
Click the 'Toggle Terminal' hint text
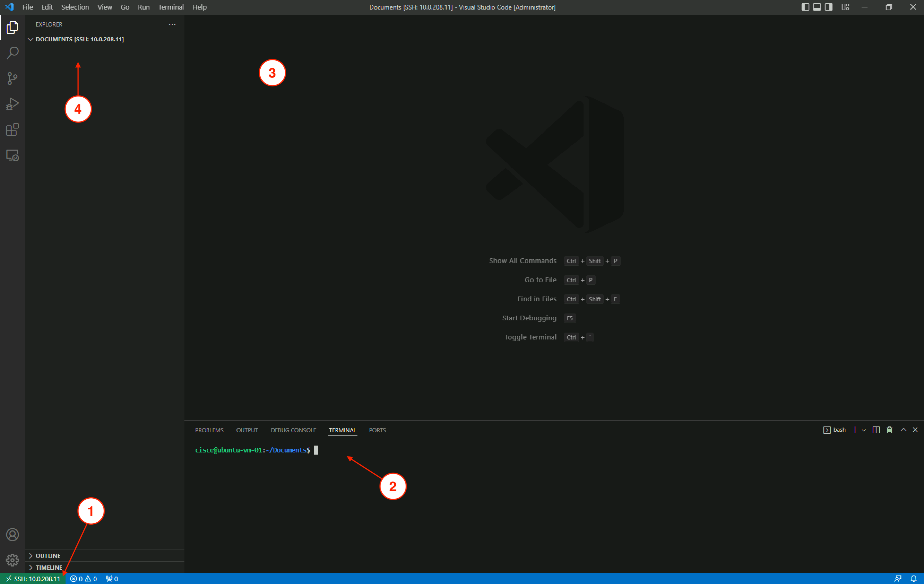(x=530, y=337)
